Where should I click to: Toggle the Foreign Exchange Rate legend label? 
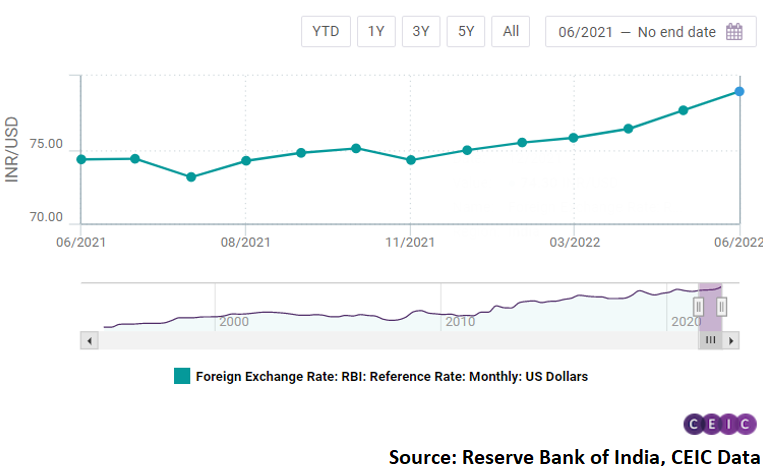point(392,376)
